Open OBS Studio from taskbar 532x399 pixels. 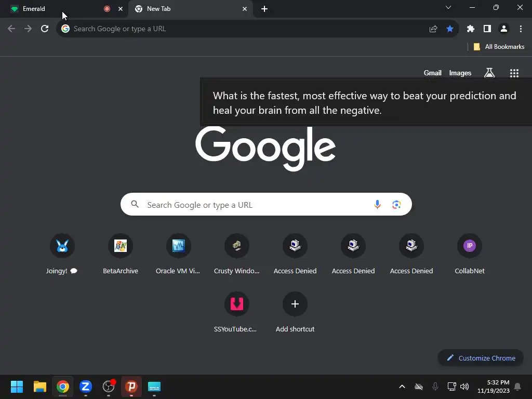(x=109, y=387)
